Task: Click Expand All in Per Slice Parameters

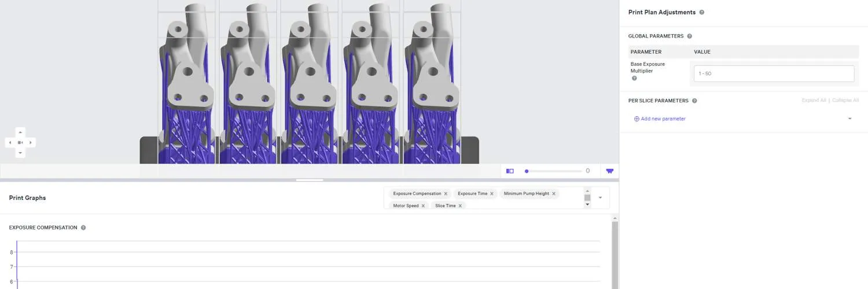Action: tap(814, 101)
